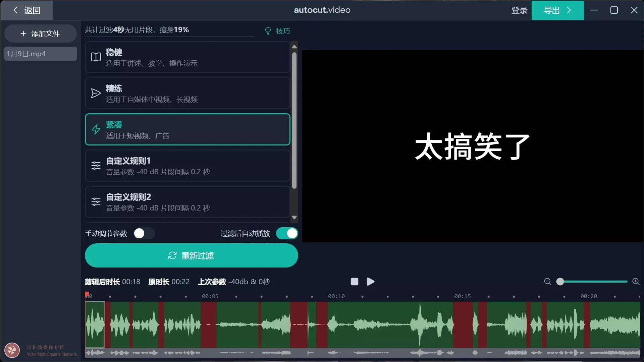The width and height of the screenshot is (644, 362).
Task: Select the 自定义规则1 custom rule
Action: click(187, 166)
